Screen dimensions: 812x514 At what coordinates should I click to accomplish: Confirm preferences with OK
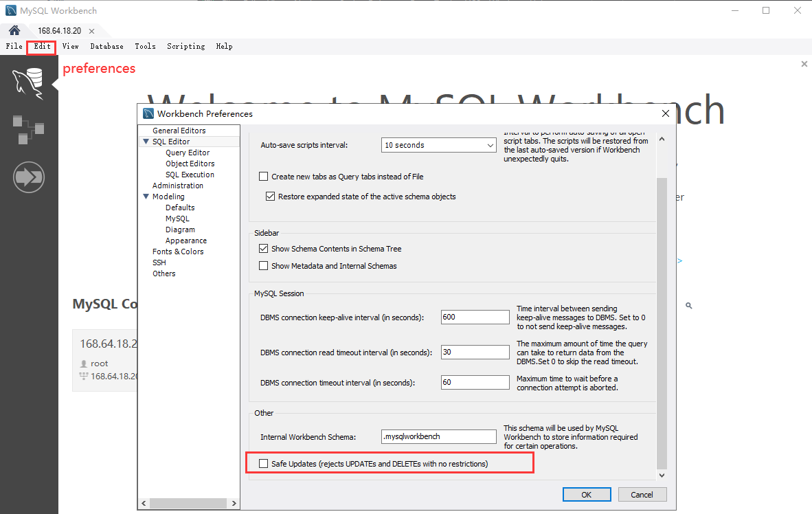point(587,495)
